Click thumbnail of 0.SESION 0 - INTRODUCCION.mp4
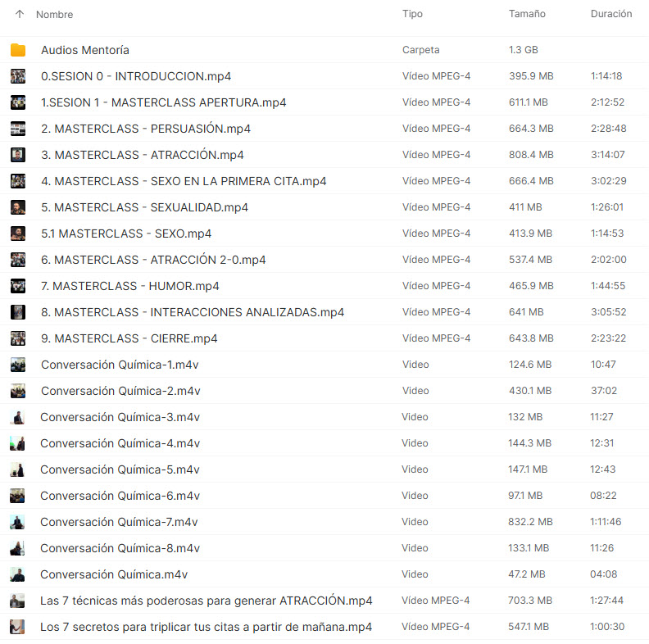649x644 pixels. coord(18,76)
